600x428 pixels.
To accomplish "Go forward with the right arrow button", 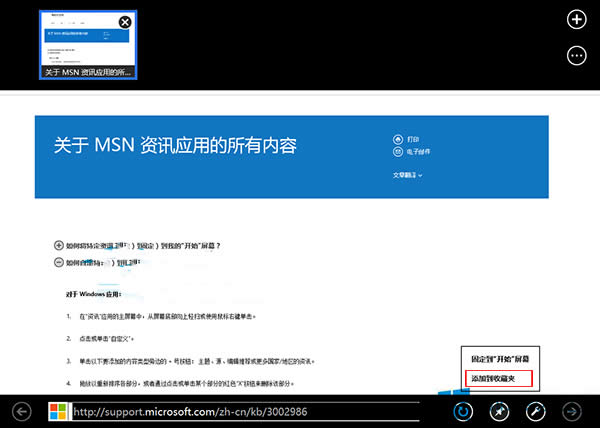I will click(x=572, y=412).
